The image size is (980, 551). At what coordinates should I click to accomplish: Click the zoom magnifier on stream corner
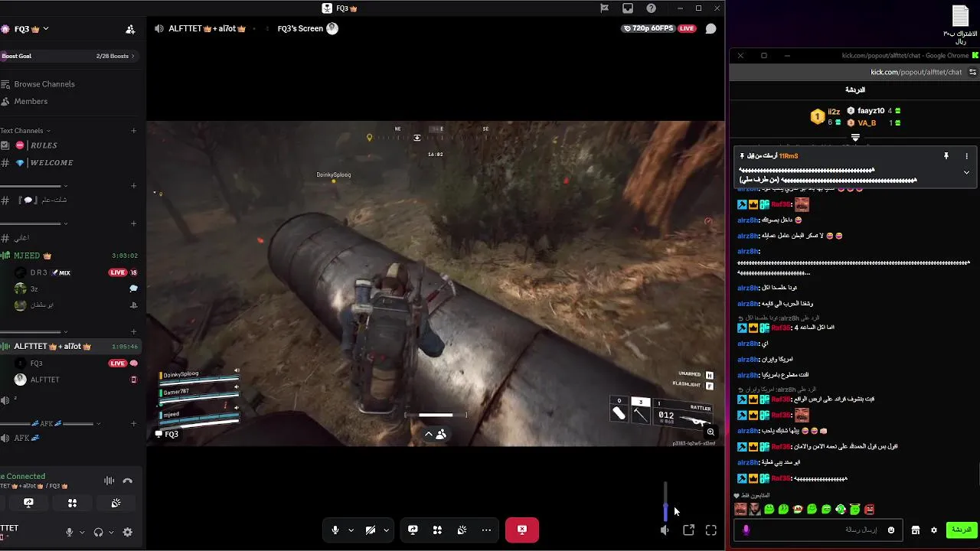pos(710,432)
